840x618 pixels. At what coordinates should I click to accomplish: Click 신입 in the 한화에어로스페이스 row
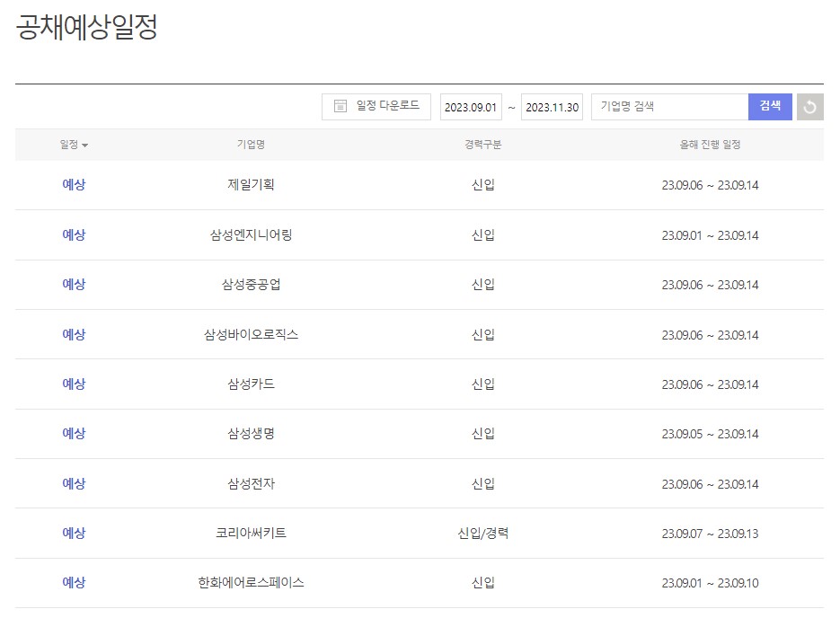(482, 582)
